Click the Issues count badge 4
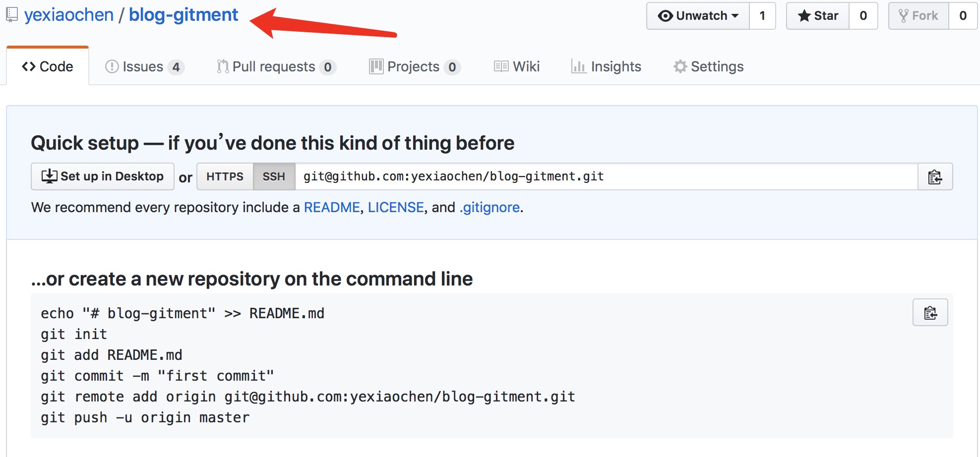This screenshot has width=980, height=457. [176, 67]
